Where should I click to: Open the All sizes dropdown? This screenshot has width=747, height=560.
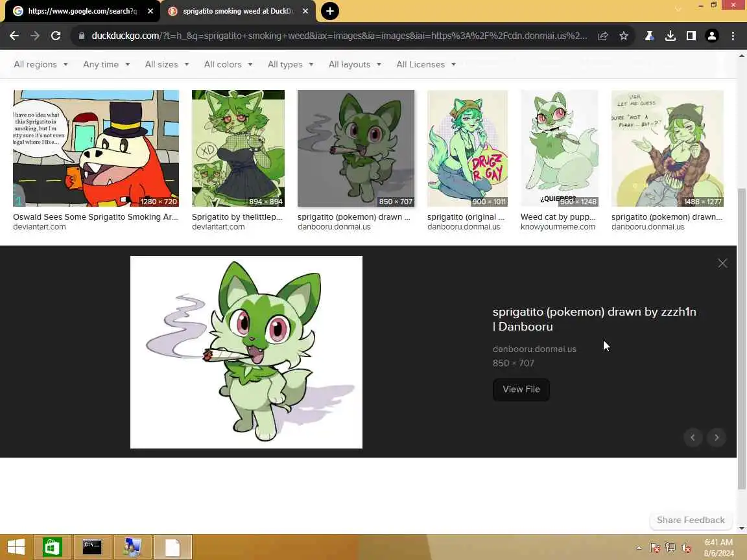(x=167, y=64)
